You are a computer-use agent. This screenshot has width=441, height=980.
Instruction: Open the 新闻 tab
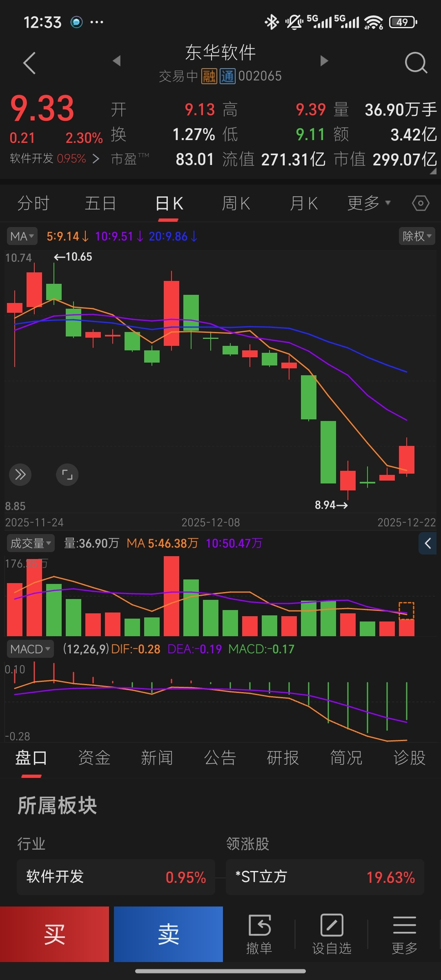pyautogui.click(x=157, y=758)
